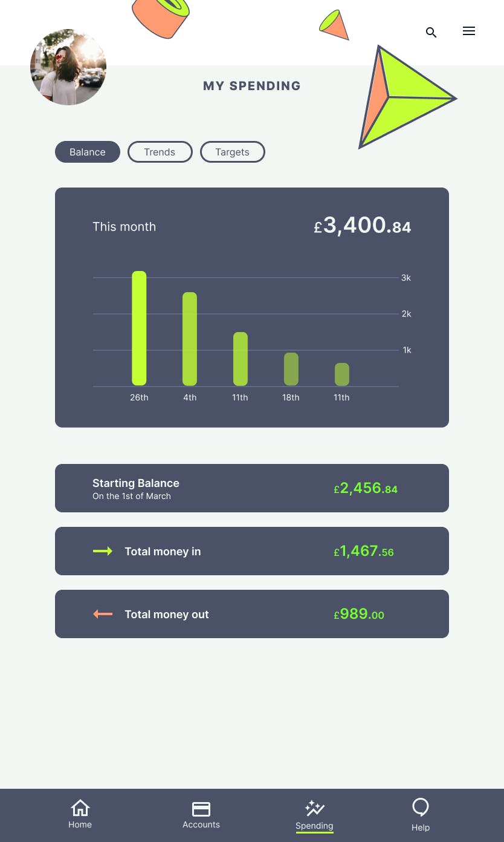Open the Help speech bubble icon

coord(421,807)
